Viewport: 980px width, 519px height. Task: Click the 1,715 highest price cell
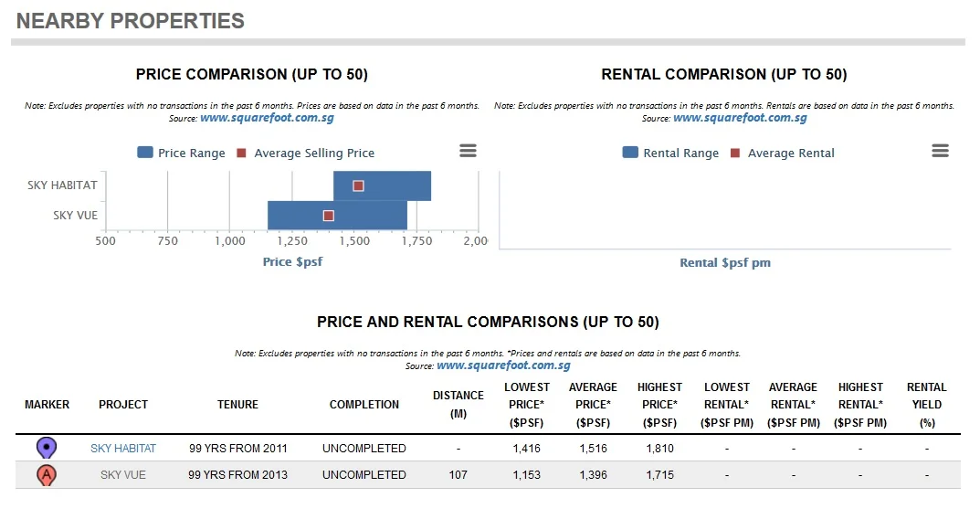pyautogui.click(x=660, y=474)
